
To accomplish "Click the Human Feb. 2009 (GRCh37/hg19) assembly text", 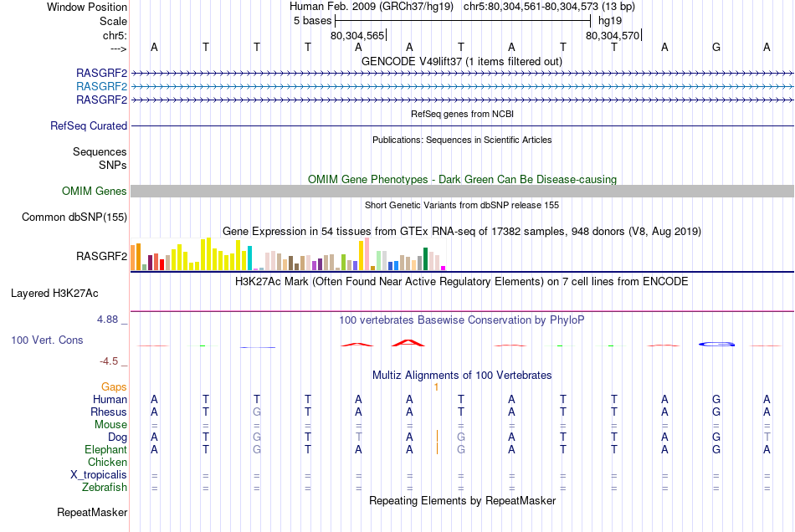I will [x=371, y=7].
